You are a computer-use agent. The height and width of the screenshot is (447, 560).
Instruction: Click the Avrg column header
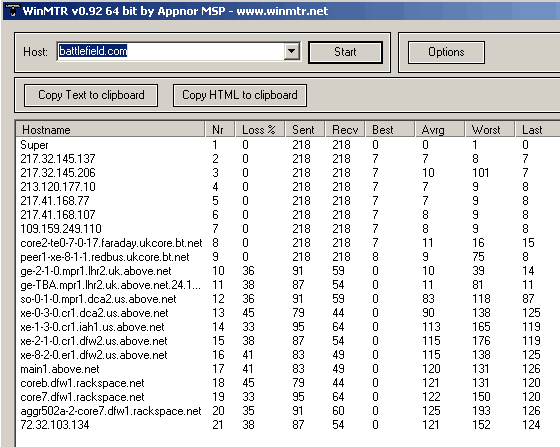pos(440,130)
